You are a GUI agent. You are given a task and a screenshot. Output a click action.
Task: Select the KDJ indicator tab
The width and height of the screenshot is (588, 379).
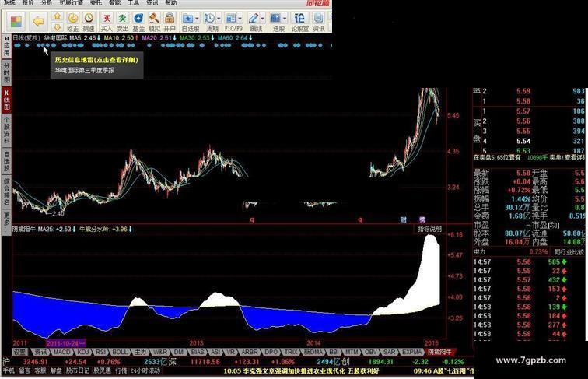tap(83, 352)
